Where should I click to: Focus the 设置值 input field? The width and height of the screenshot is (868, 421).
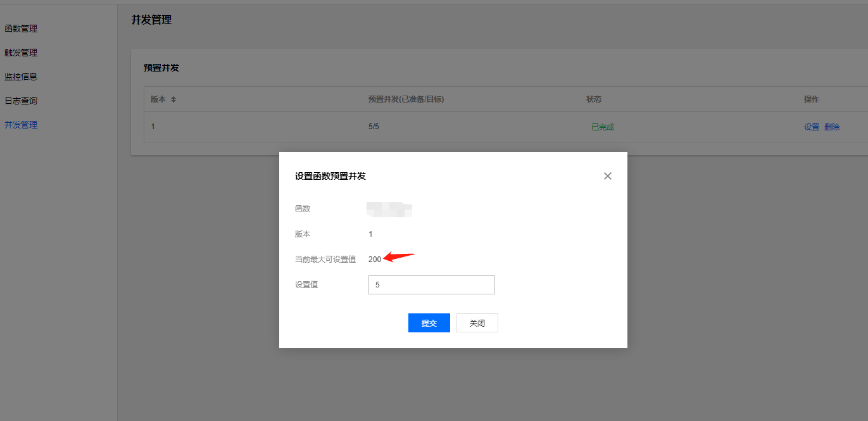click(431, 285)
